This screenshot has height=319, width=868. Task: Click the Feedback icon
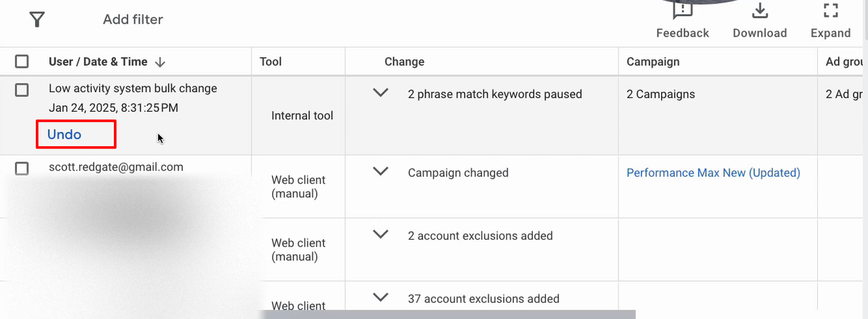click(x=682, y=10)
